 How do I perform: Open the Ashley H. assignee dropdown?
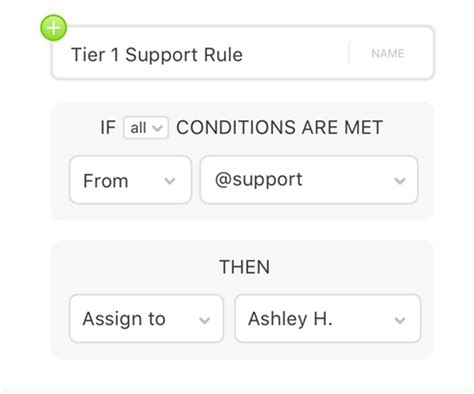click(x=328, y=319)
